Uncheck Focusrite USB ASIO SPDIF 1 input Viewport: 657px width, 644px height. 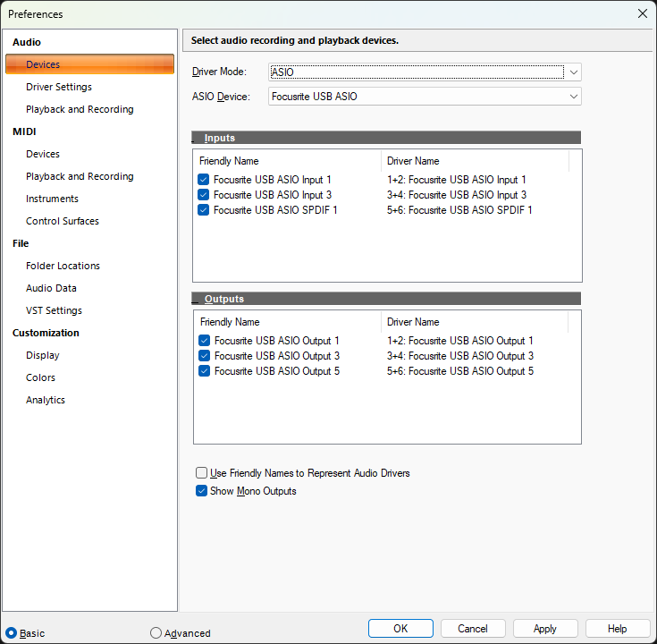tap(203, 209)
